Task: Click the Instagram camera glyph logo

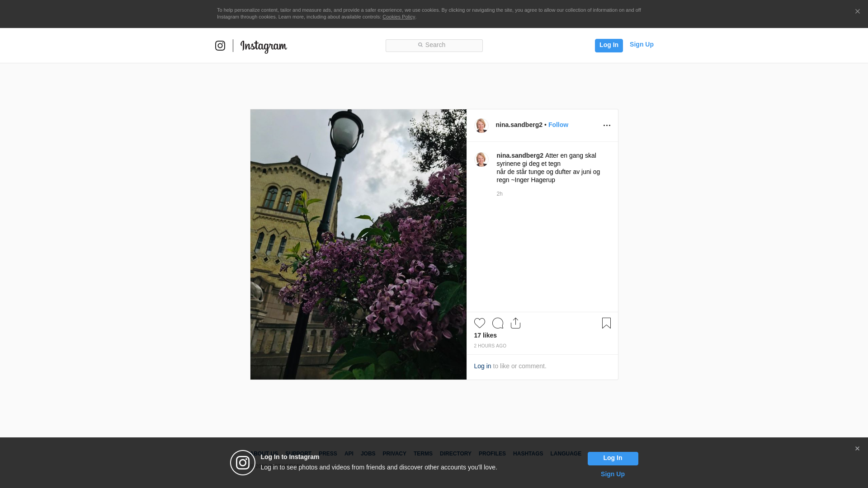Action: pos(220,46)
